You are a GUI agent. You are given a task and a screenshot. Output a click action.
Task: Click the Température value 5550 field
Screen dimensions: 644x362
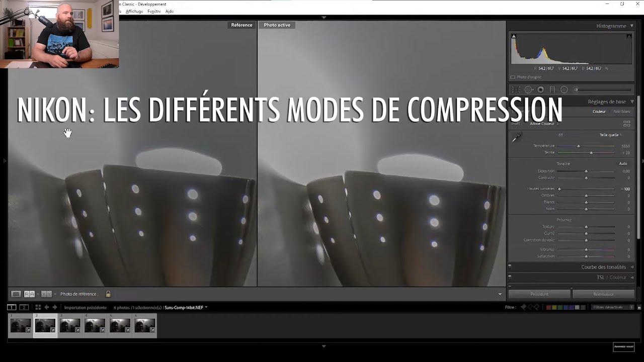[625, 146]
